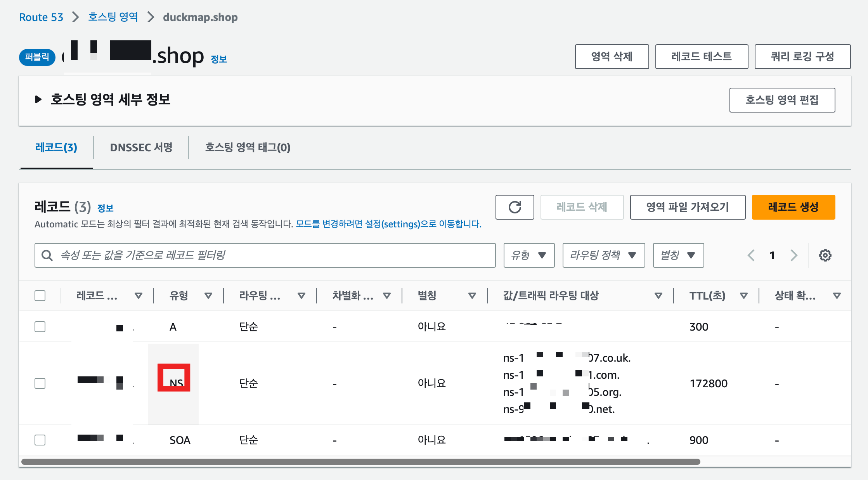Click Route 53 breadcrumb link
This screenshot has width=868, height=480.
coord(41,17)
